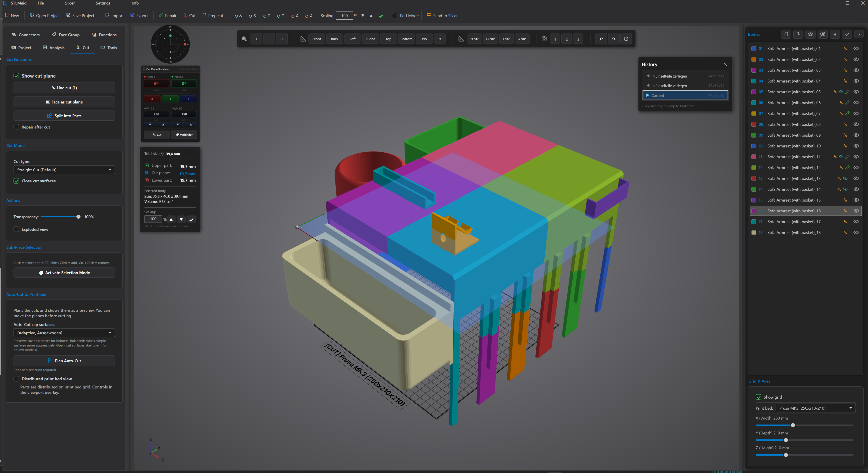Decrease toolbar scaling with the down arrow
This screenshot has height=473, width=868.
click(363, 16)
